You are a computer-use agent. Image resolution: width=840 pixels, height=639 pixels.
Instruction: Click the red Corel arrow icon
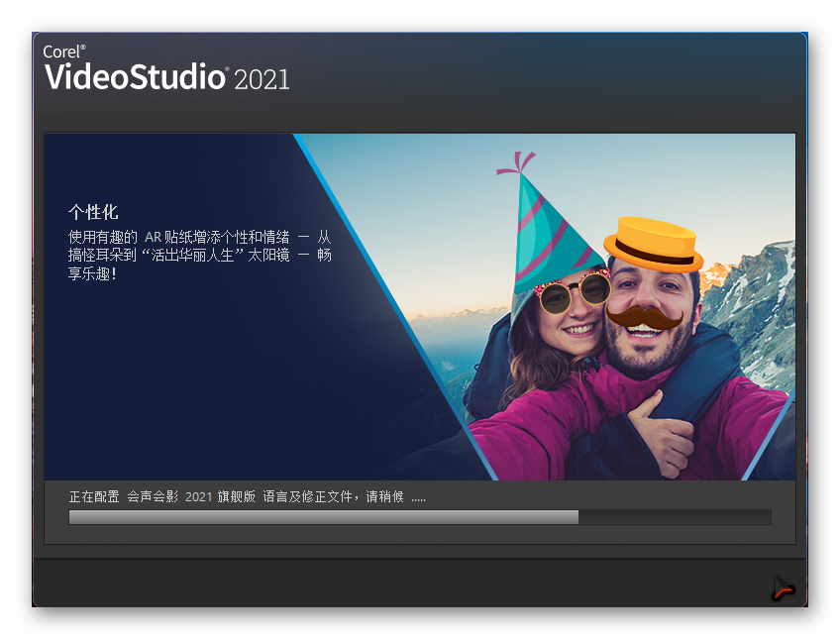[784, 588]
